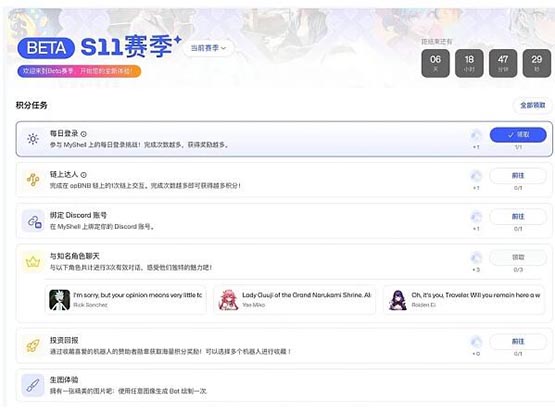Open chat with Yae Miko character

(295, 299)
